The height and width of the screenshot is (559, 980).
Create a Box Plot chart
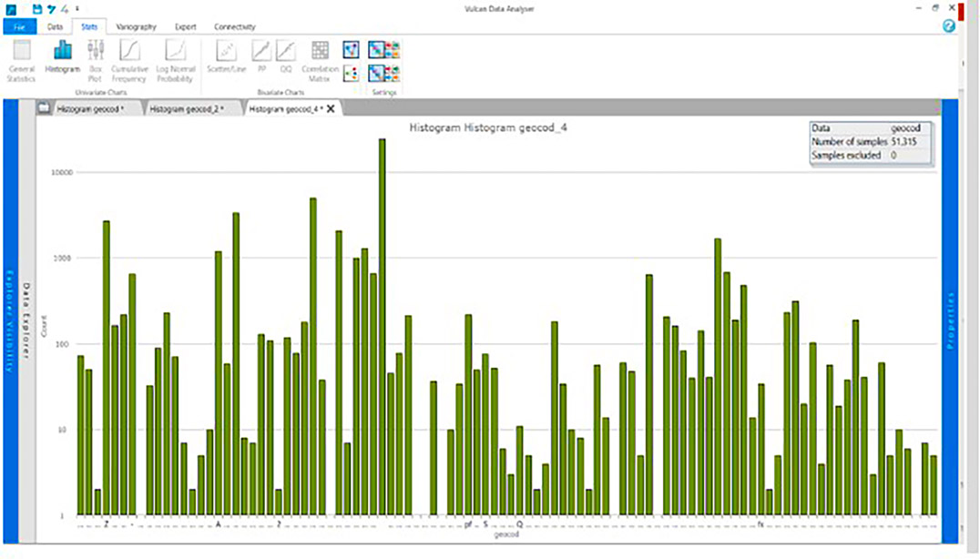[96, 56]
